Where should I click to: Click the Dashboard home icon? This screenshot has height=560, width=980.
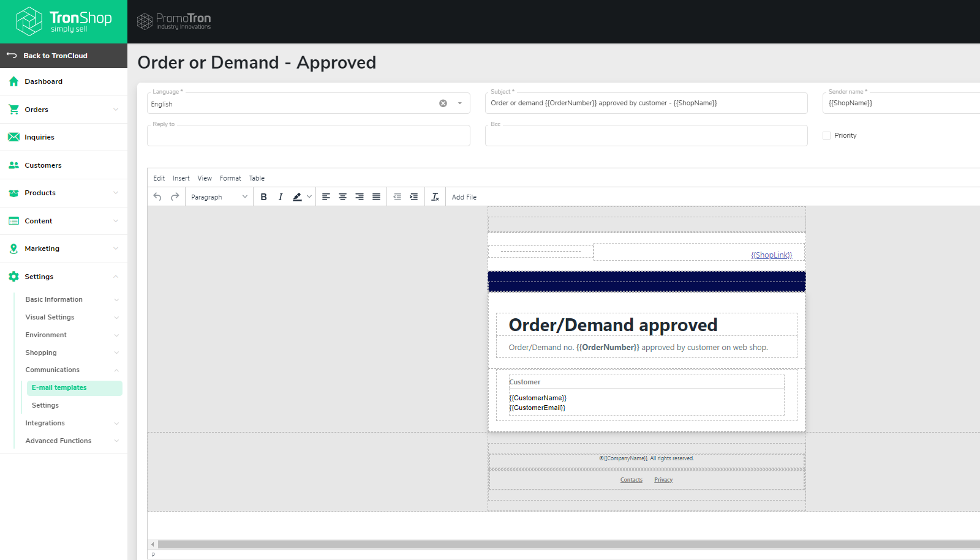point(13,81)
